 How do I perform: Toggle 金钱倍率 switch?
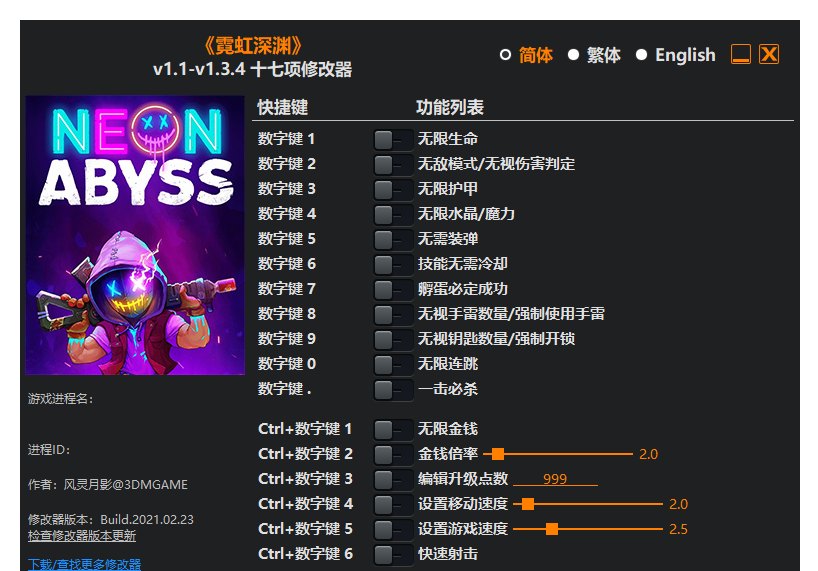[x=393, y=455]
